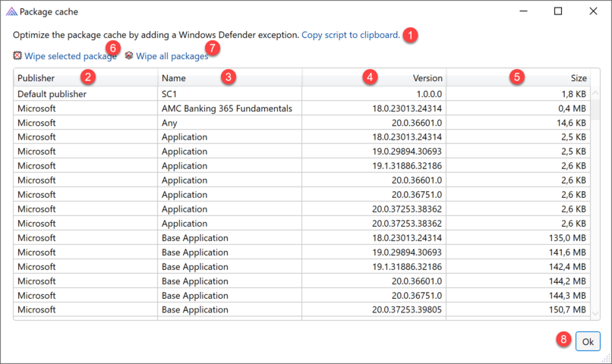Image resolution: width=612 pixels, height=364 pixels.
Task: Click the 150,7 MB size cell
Action: [519, 310]
